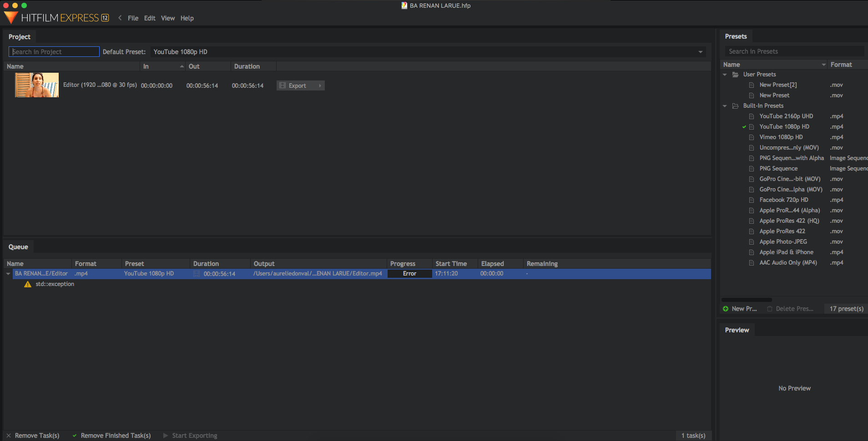
Task: Click the green checkmark beside YouTube 1080p HD
Action: coord(744,127)
